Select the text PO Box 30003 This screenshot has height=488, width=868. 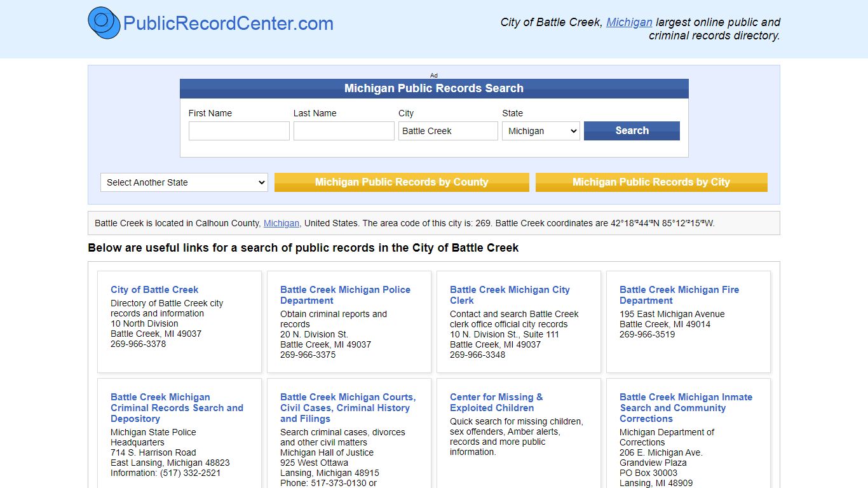[648, 473]
